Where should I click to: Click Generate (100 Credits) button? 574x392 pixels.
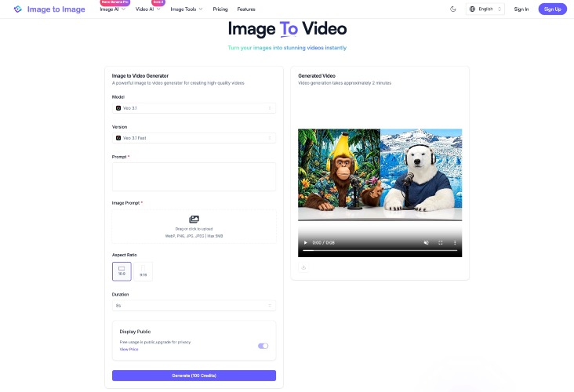pyautogui.click(x=194, y=376)
